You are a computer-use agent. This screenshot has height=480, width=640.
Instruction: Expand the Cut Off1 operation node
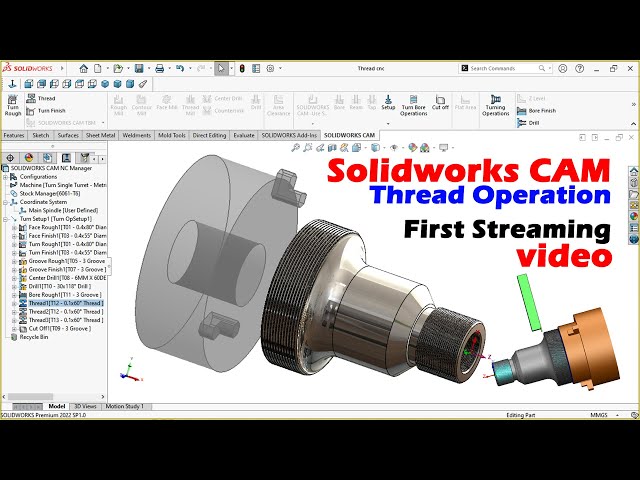tap(14, 329)
